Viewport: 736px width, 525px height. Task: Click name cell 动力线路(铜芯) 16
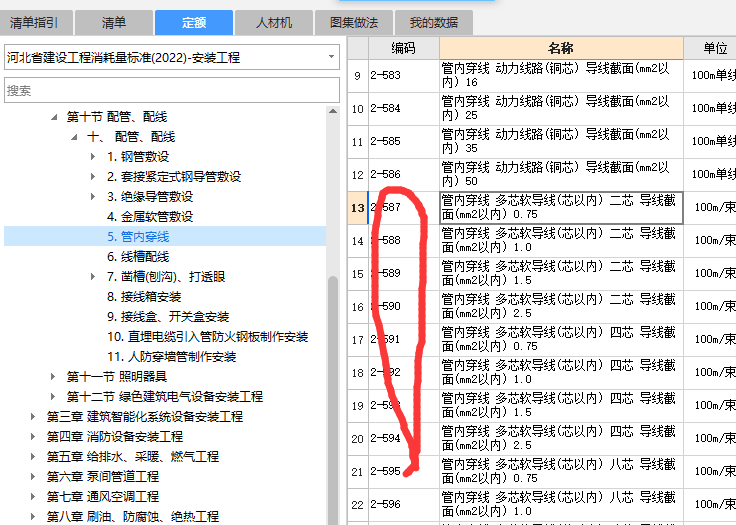tap(561, 76)
